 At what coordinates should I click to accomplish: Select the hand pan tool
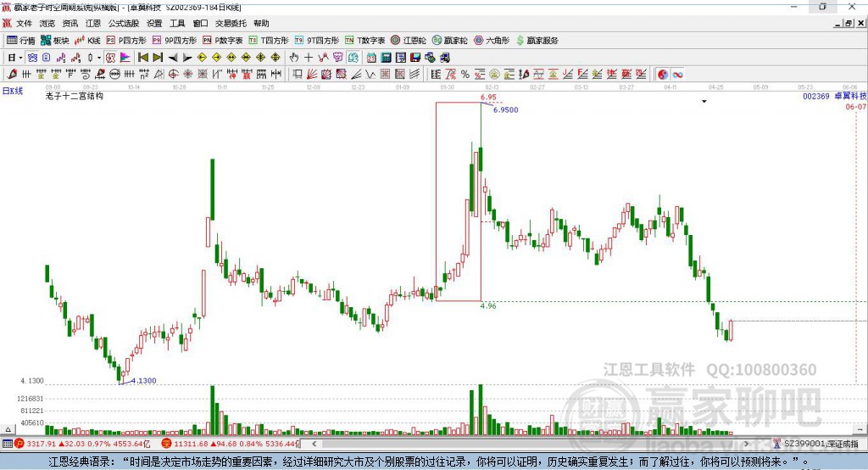[294, 58]
